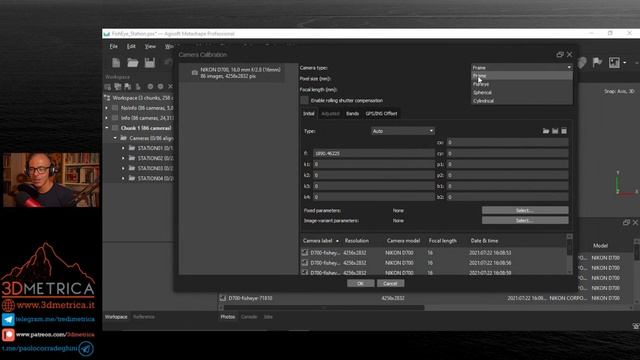This screenshot has width=640, height=360.
Task: Click the Disable Items round icon in Workspace toolbar
Action: 160,87
